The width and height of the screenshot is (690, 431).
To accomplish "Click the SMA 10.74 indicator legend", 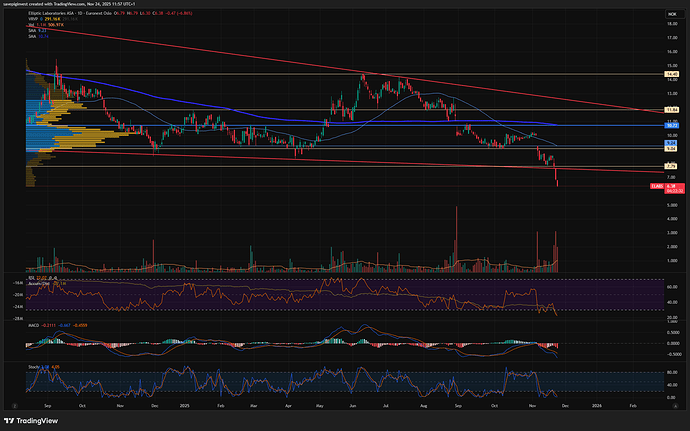I will tap(34, 38).
